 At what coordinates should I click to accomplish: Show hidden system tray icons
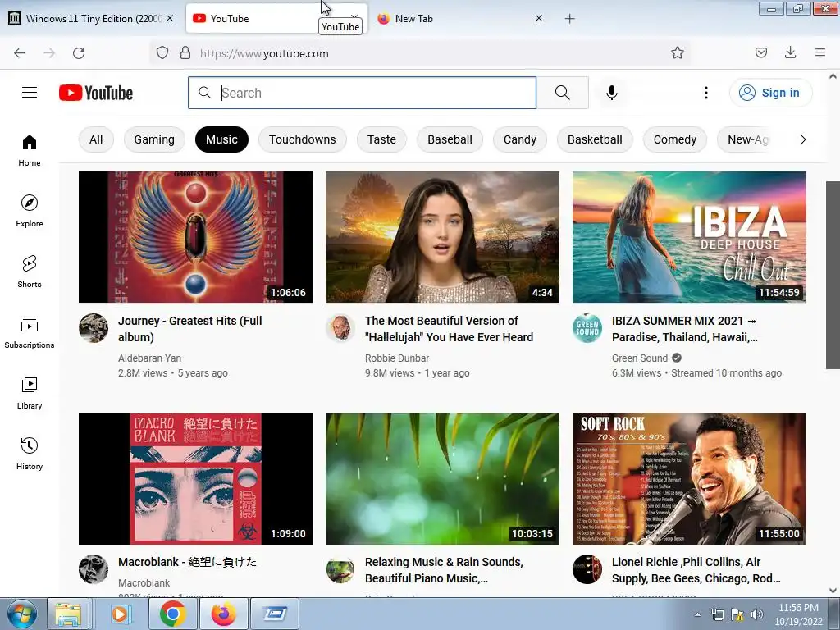(697, 614)
